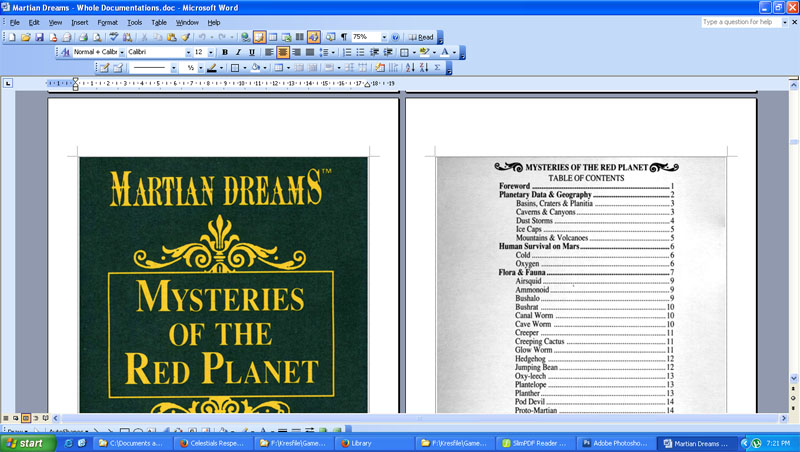The image size is (800, 452).
Task: Switch to SlimPDF Reader taskbar button
Action: 536,443
